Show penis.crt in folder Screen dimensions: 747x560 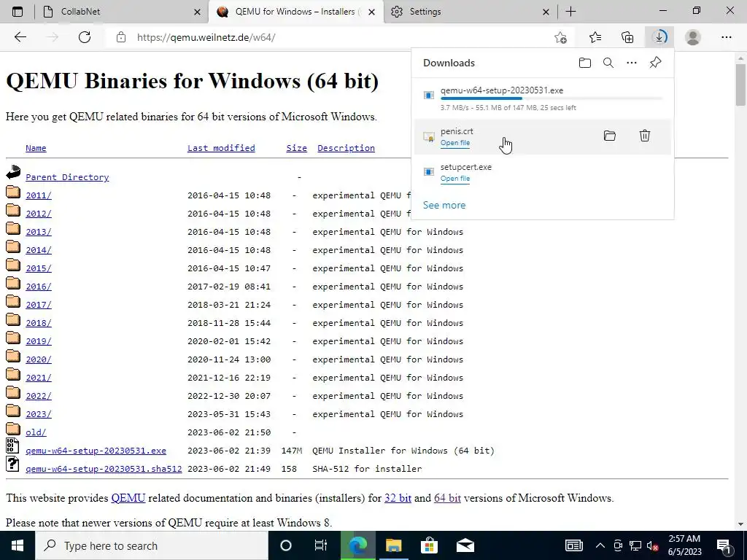610,136
